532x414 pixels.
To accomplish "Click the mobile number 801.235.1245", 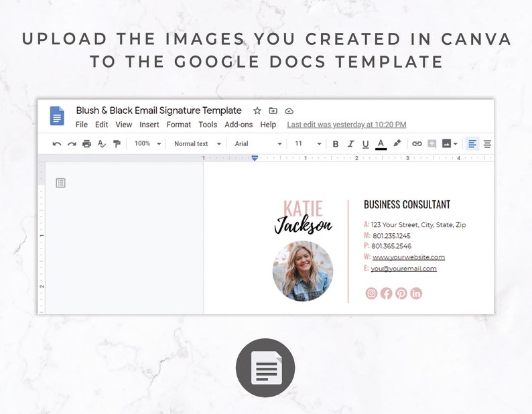I will point(391,236).
